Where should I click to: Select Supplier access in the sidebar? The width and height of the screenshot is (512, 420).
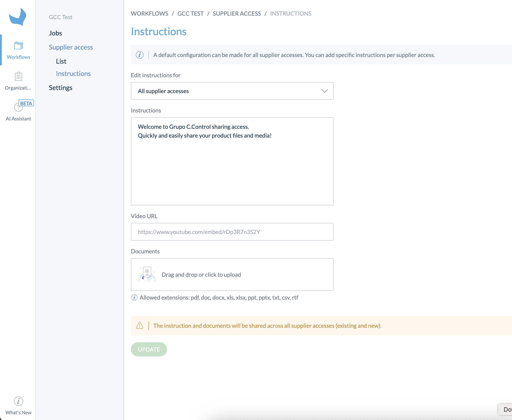(x=71, y=47)
